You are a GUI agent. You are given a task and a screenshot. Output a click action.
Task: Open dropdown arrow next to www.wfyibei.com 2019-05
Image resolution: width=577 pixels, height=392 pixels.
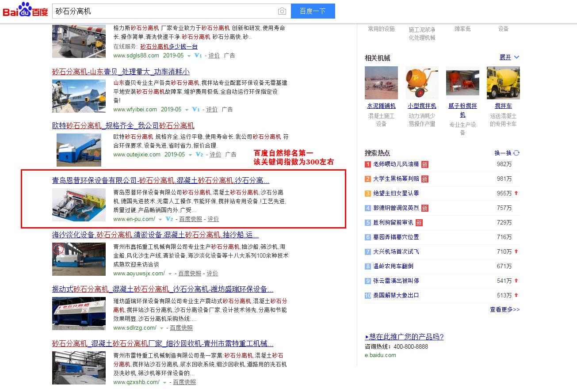click(x=187, y=110)
